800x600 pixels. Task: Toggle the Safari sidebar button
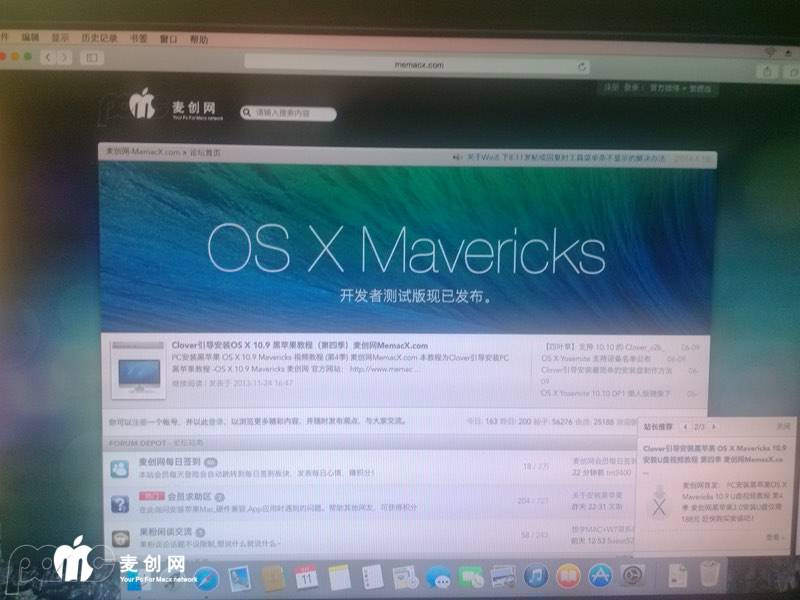pyautogui.click(x=92, y=59)
